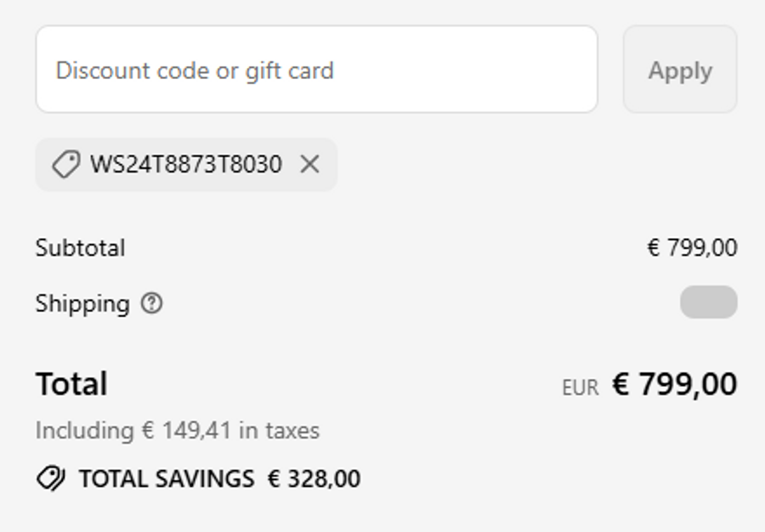This screenshot has width=765, height=532.
Task: Click the grey shipping cost placeholder
Action: click(708, 303)
